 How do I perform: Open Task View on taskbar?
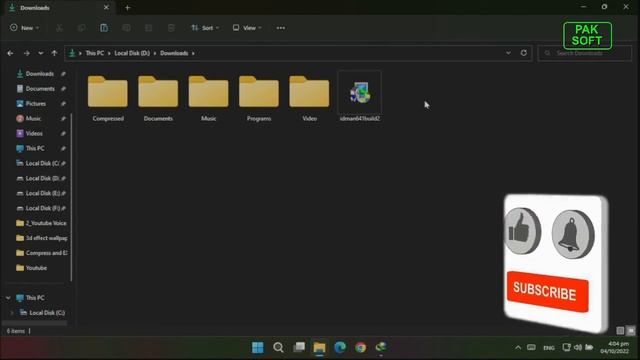(x=299, y=347)
